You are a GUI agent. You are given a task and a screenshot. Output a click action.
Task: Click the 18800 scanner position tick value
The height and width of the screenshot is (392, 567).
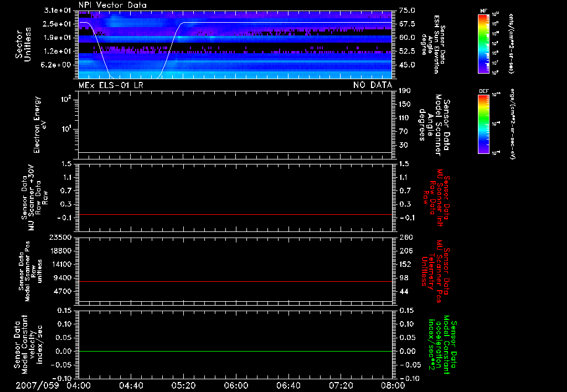tap(60, 251)
